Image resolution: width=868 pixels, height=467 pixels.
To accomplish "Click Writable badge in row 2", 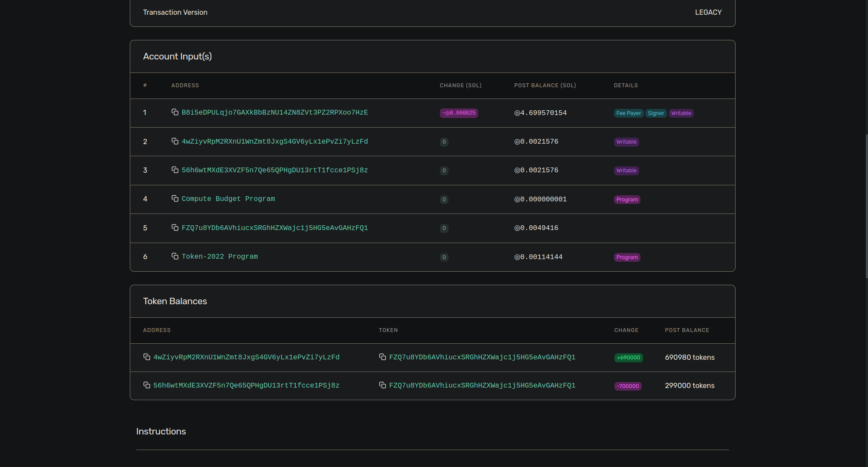I will pos(627,142).
